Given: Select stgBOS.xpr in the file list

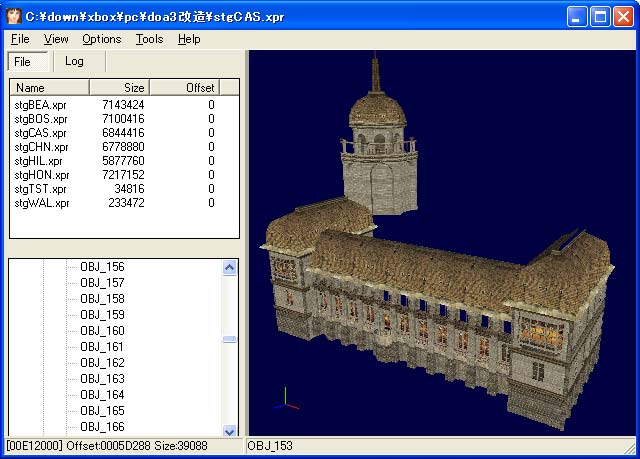Looking at the screenshot, I should pyautogui.click(x=41, y=119).
